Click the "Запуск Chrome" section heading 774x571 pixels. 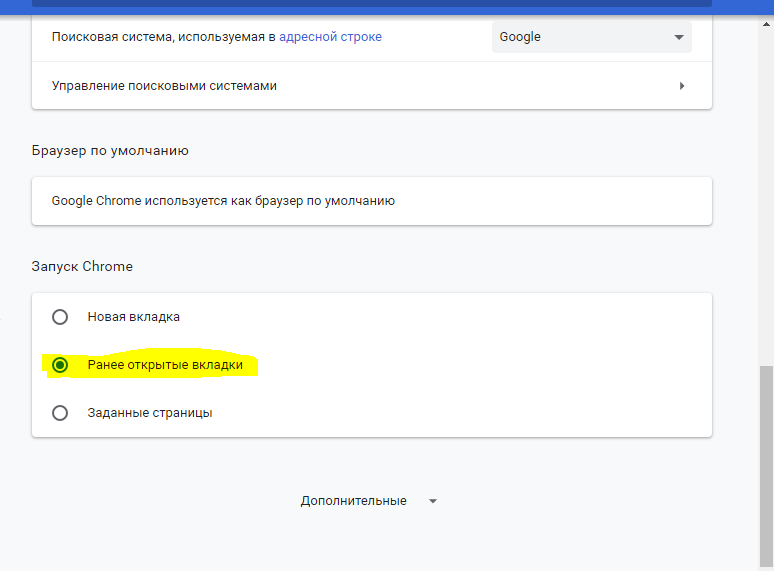coord(82,267)
